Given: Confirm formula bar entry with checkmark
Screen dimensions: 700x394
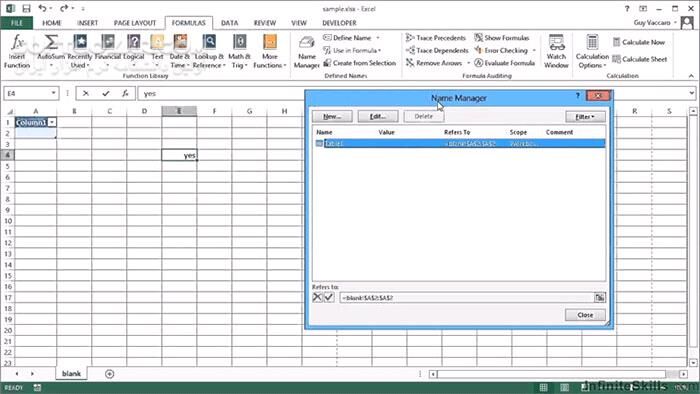Looking at the screenshot, I should (106, 93).
